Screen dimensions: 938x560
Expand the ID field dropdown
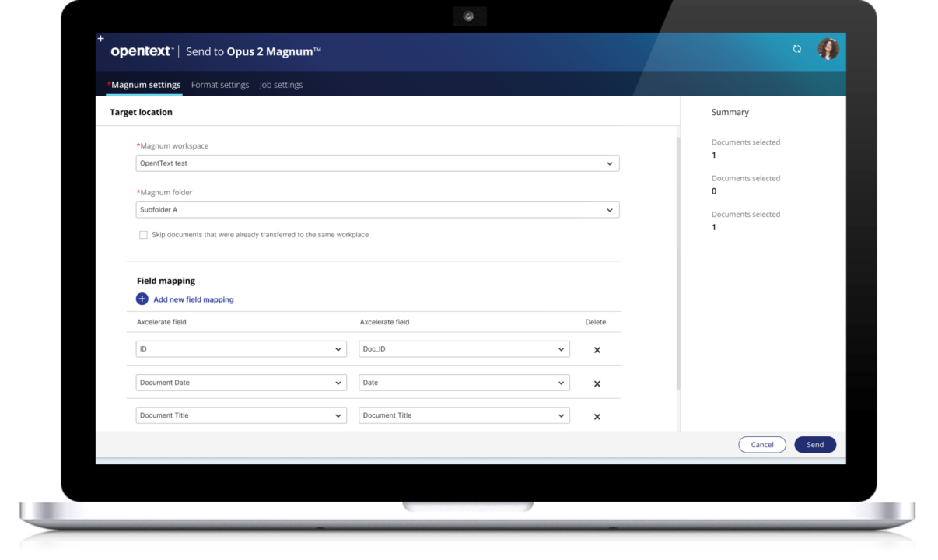click(241, 349)
